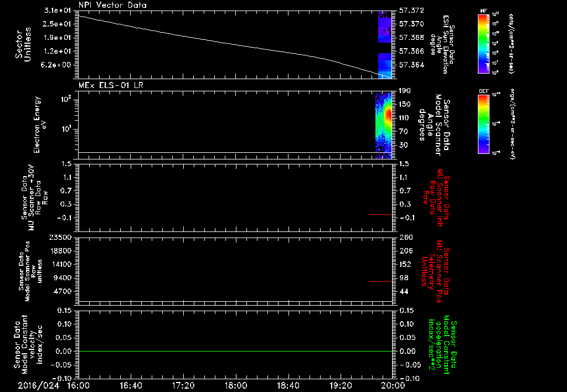The image size is (567, 392).
Task: Click the '1.9e+01' Sector axis value
Action: tap(58, 38)
